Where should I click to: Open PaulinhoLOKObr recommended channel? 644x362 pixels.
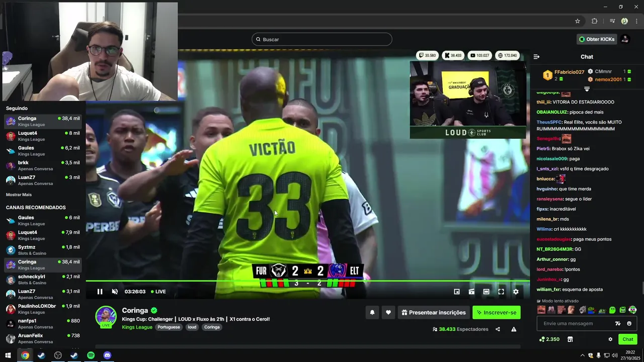[43, 309]
